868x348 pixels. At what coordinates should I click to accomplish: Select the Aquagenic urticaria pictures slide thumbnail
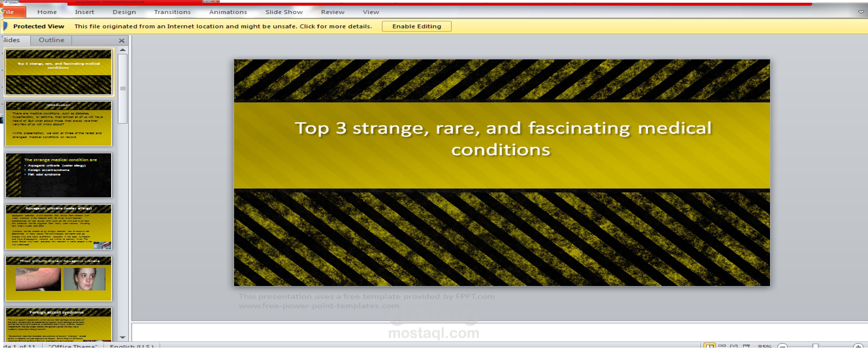(x=59, y=278)
